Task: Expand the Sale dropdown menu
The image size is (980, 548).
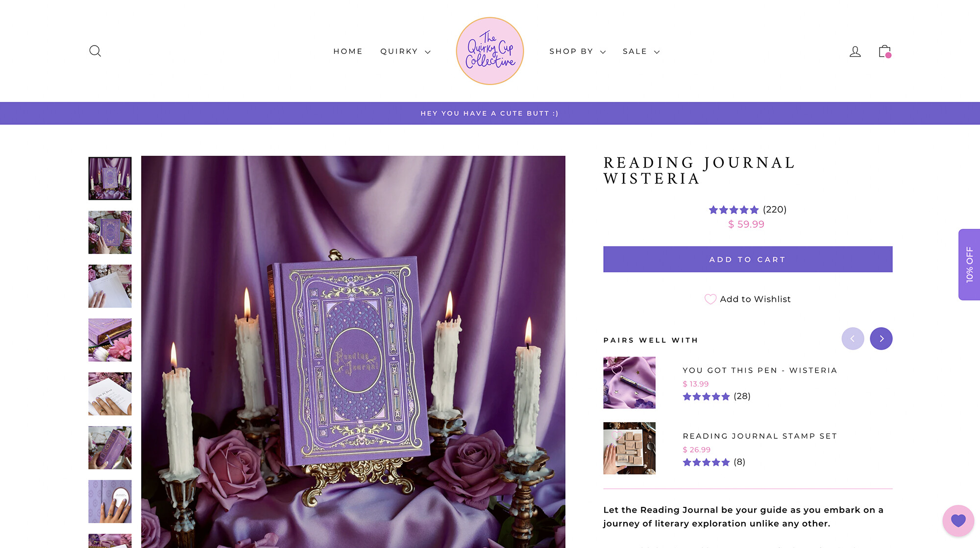Action: (x=641, y=51)
